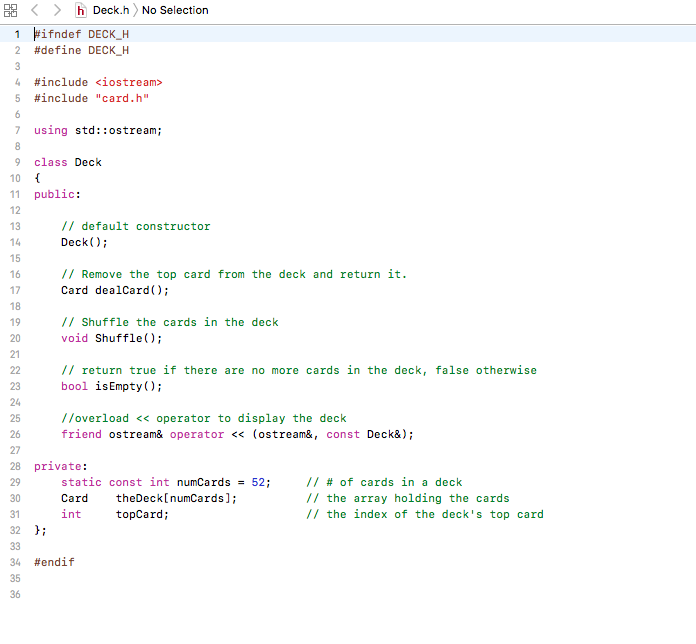Click the '// default constructor' comment
This screenshot has width=696, height=644.
[136, 226]
